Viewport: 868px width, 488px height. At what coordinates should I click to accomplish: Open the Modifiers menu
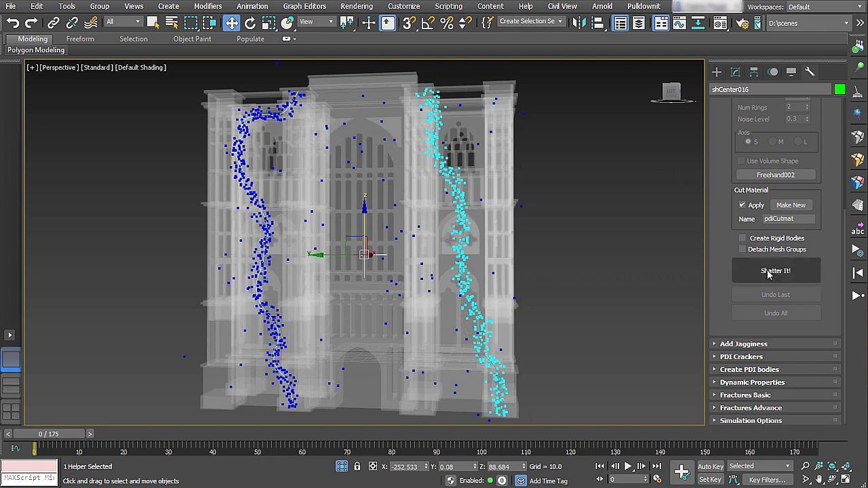click(208, 6)
